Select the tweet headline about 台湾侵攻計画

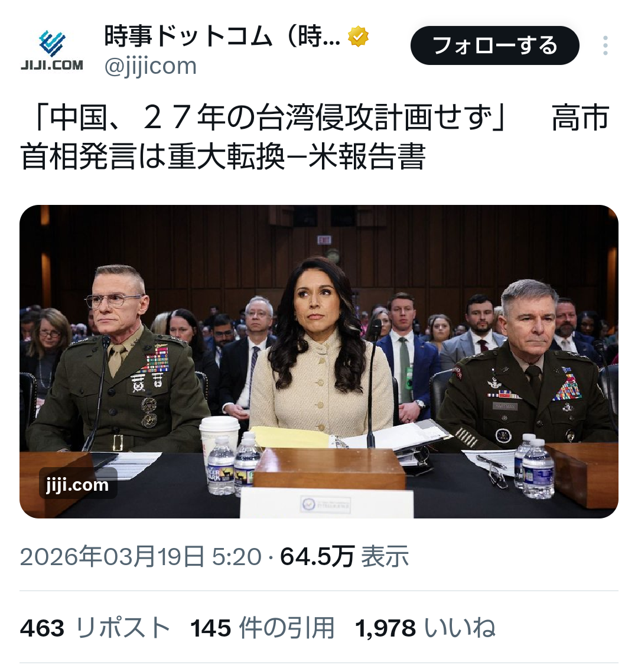click(315, 137)
